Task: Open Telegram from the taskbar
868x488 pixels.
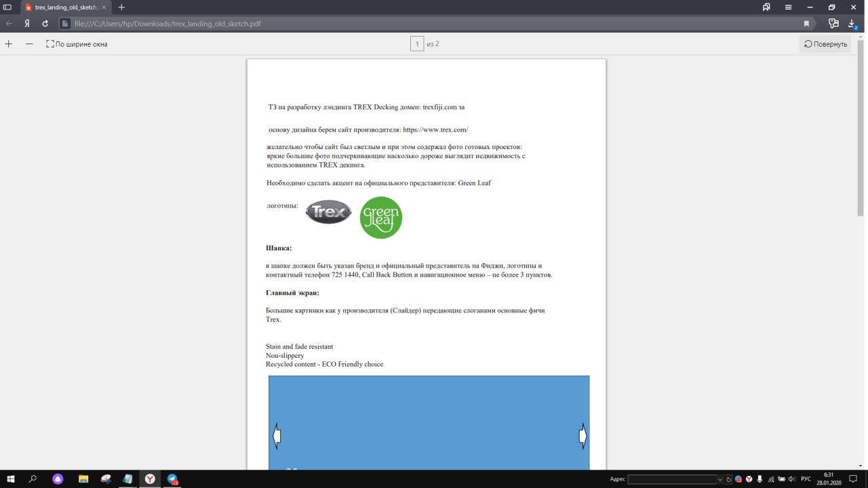Action: click(172, 479)
